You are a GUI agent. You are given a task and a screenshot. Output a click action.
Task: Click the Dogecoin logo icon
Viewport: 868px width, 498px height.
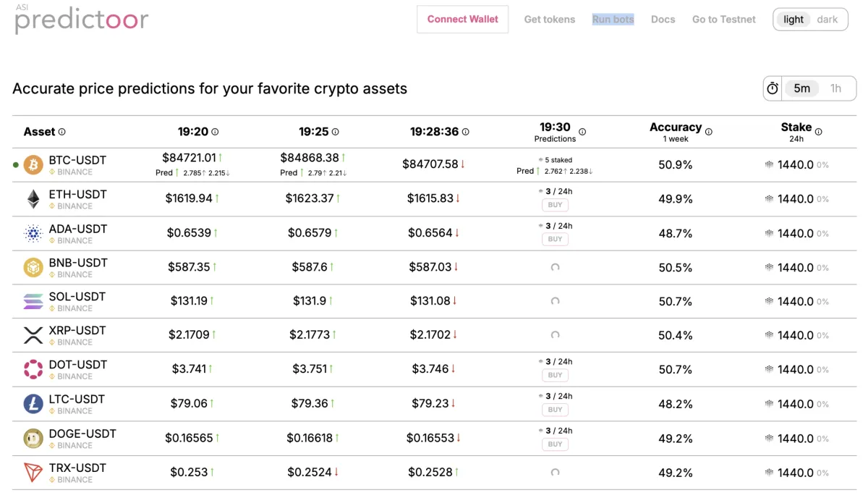click(x=33, y=439)
